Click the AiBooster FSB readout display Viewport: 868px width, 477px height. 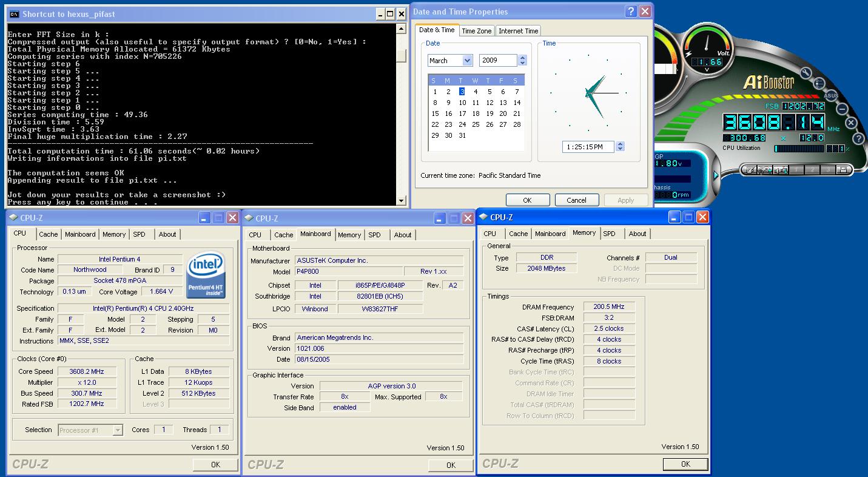[x=804, y=106]
